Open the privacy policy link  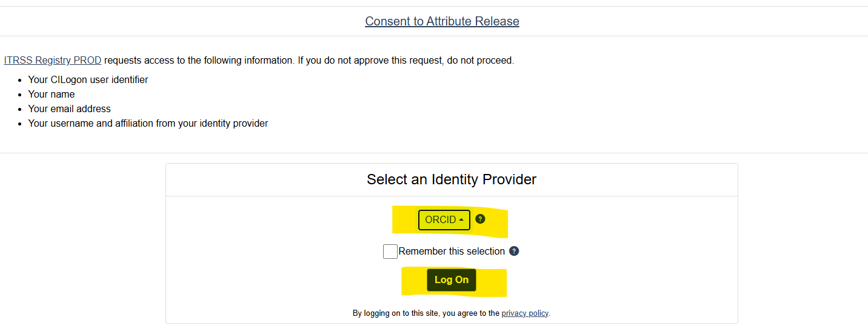pyautogui.click(x=524, y=313)
